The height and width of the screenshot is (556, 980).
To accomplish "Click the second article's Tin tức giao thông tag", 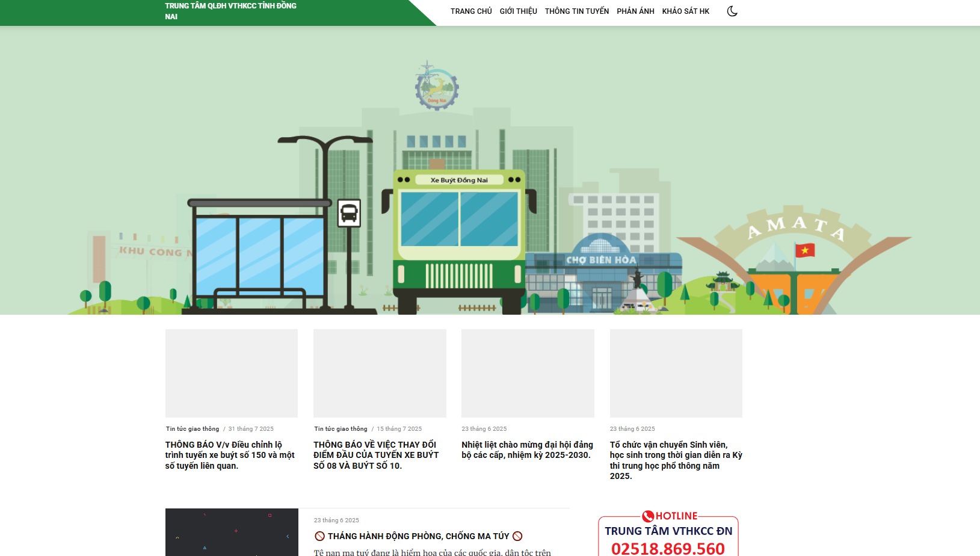I will [341, 429].
